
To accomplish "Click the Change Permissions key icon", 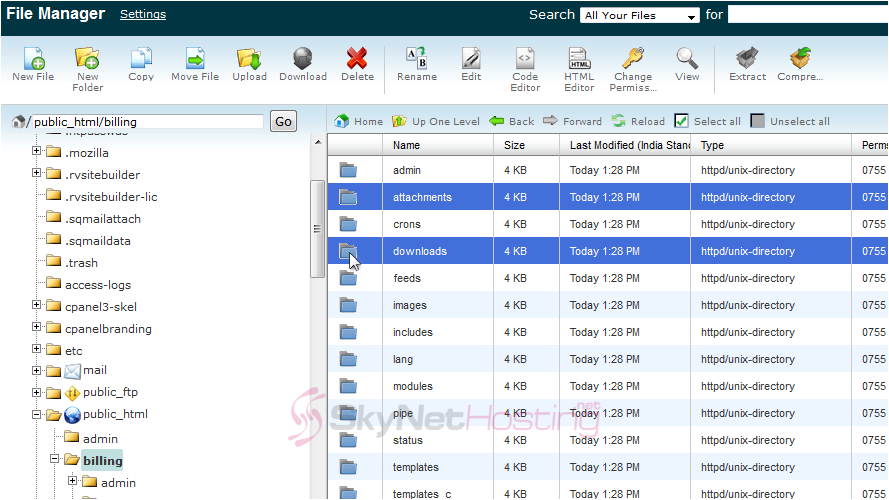I will (633, 58).
